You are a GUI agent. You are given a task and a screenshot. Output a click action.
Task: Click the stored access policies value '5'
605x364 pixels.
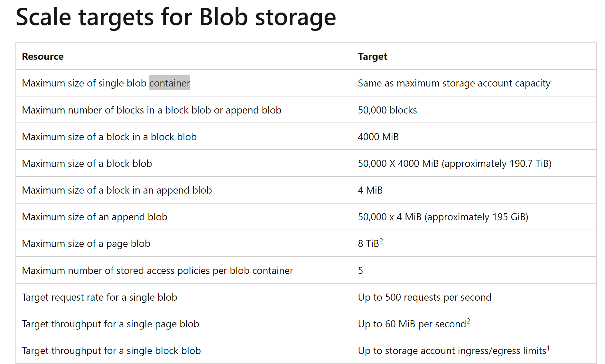[360, 270]
